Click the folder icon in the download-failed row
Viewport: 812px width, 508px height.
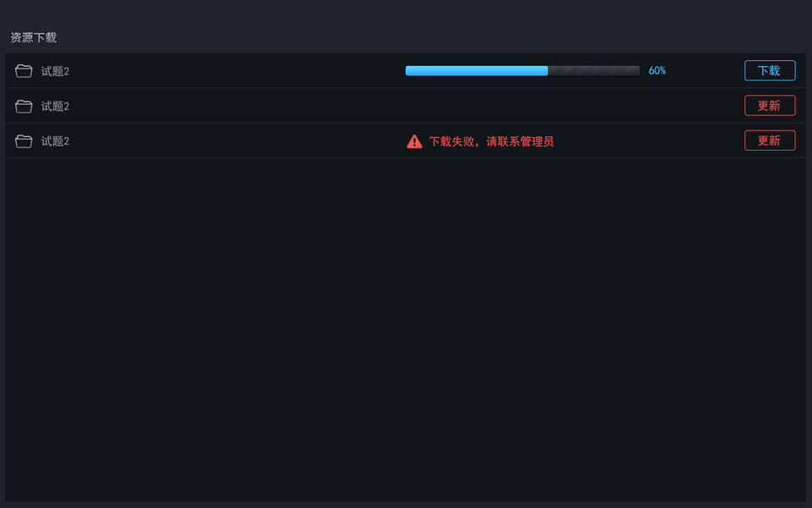coord(24,141)
